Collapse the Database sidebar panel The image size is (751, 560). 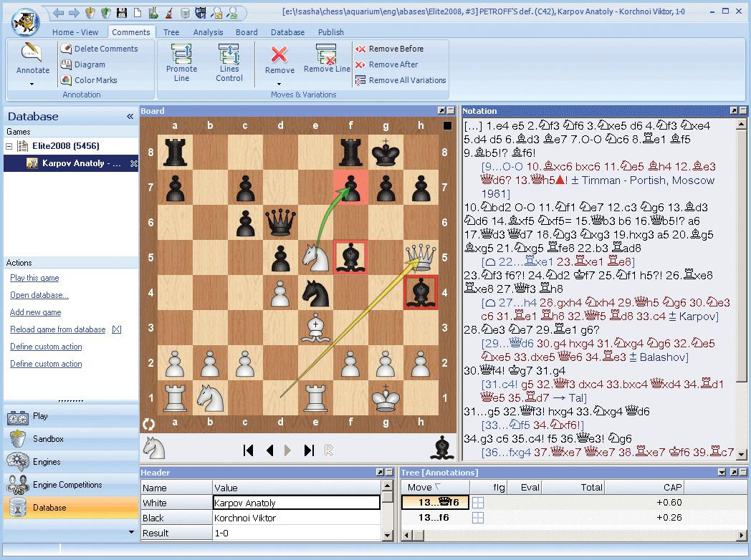coord(130,116)
